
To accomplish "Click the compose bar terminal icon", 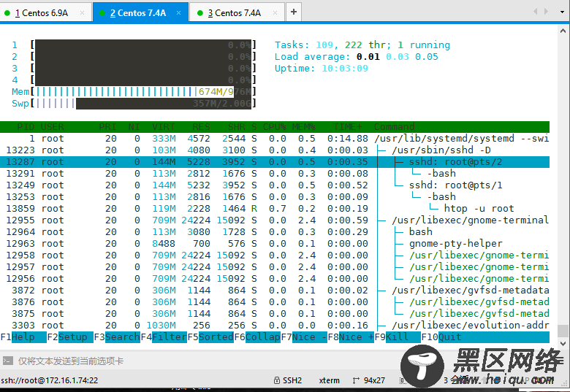I will [x=7, y=361].
